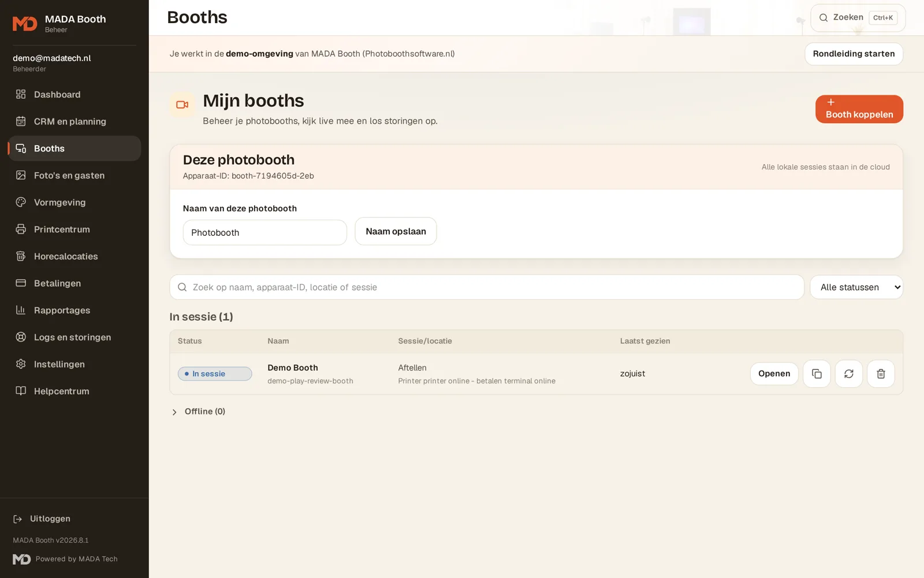Click the Logs en storingen lifebuoy icon
Screen dimensions: 924x578
click(21, 337)
